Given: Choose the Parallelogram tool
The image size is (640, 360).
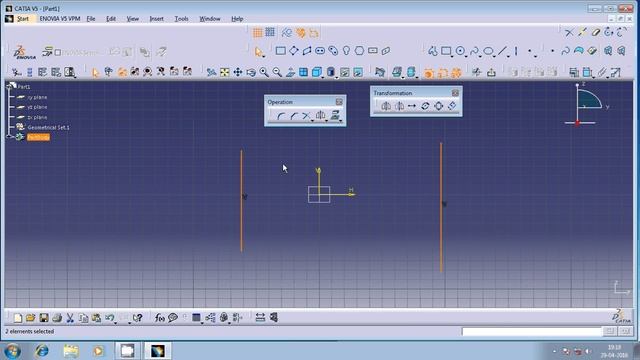Looking at the screenshot, I should [307, 51].
